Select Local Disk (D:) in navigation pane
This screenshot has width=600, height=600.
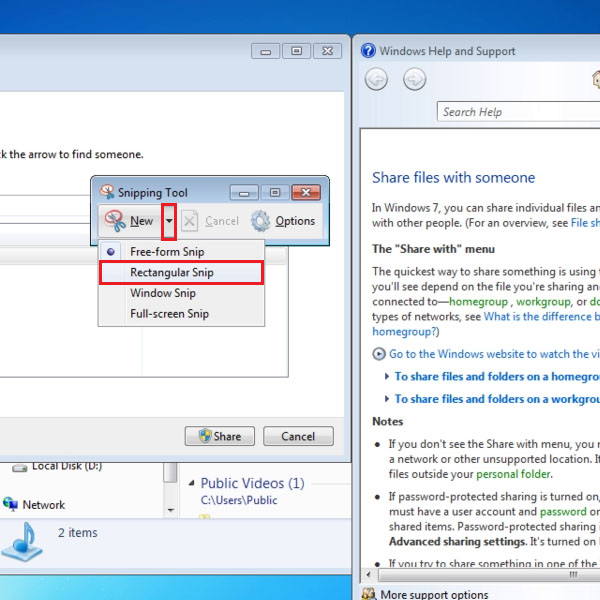67,466
